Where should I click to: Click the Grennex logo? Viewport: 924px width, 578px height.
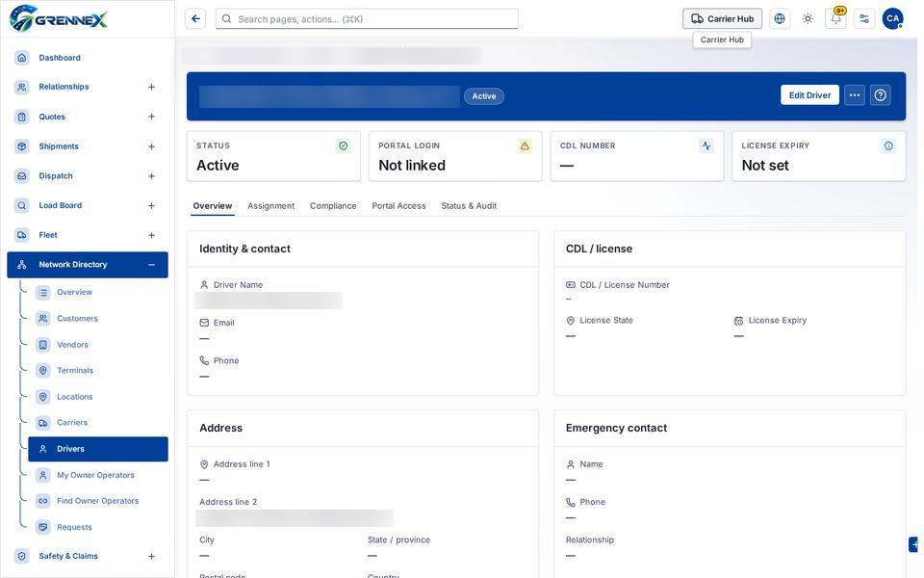click(59, 18)
